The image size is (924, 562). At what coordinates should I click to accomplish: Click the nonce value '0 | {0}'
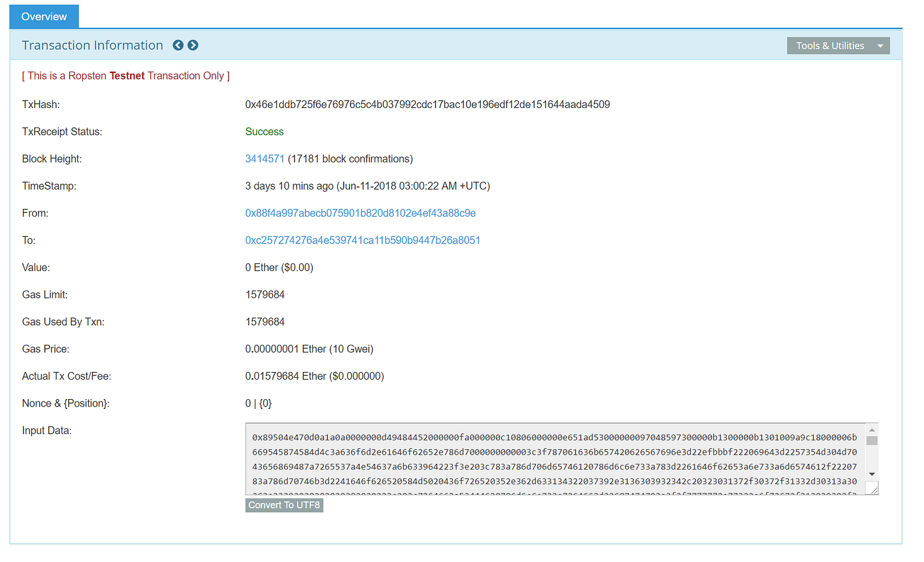click(x=259, y=403)
